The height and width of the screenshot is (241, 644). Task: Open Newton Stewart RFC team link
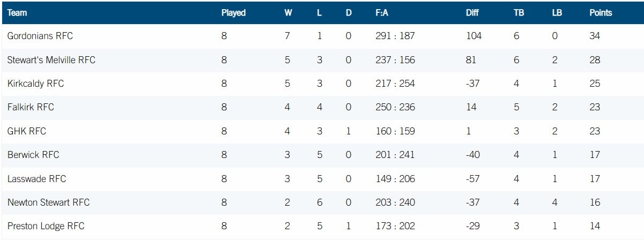coord(49,202)
